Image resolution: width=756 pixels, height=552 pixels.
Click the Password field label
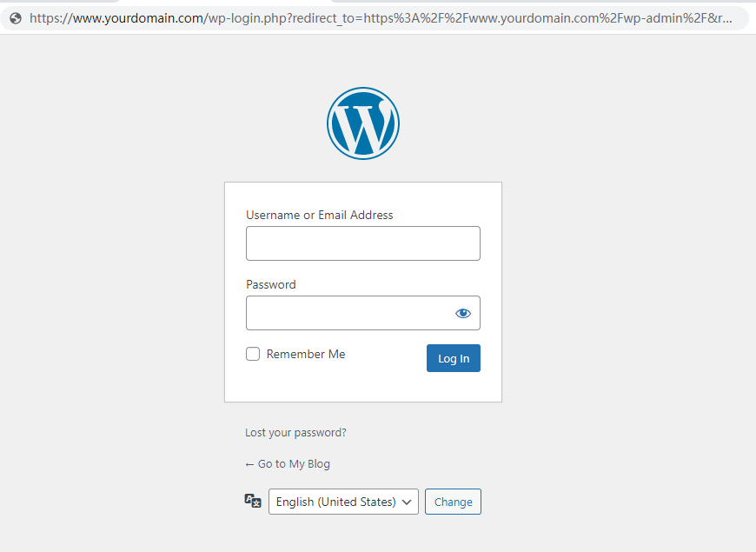click(x=270, y=284)
